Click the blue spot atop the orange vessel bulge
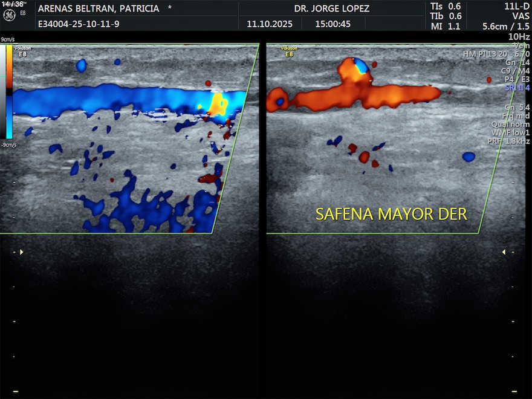532x399 pixels. 360,65
